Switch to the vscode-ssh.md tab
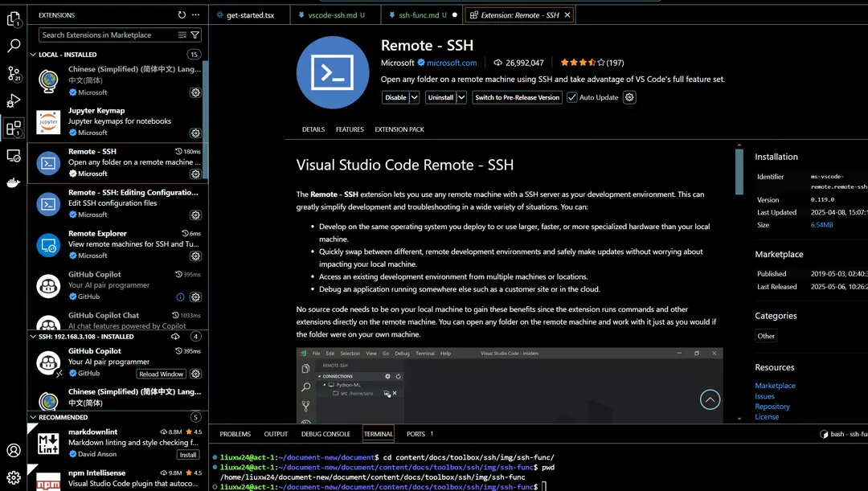The width and height of the screenshot is (868, 491). (335, 15)
